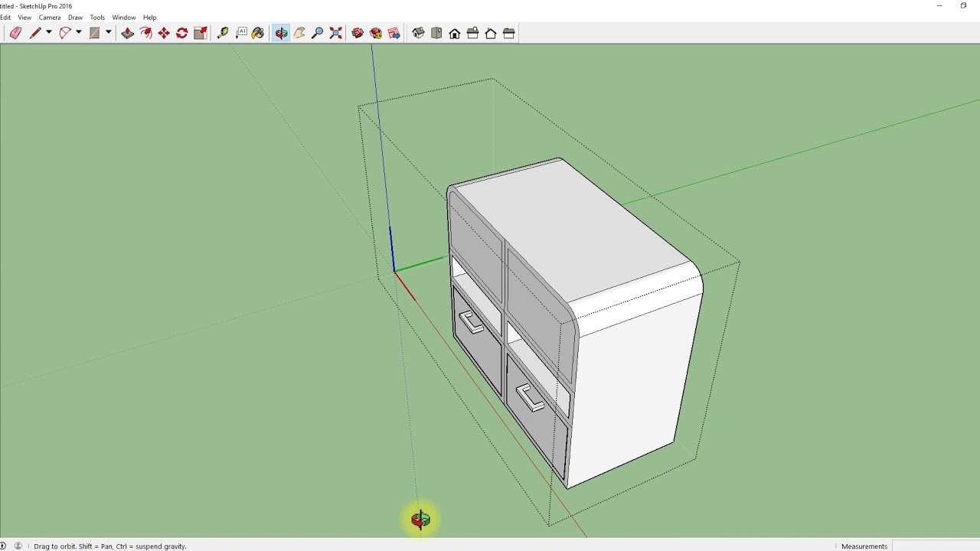This screenshot has width=980, height=551.
Task: Select the Rectangle shape tool
Action: coord(94,33)
